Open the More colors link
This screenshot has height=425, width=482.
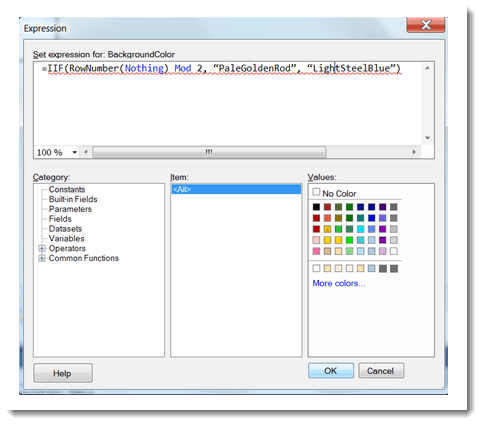point(338,283)
